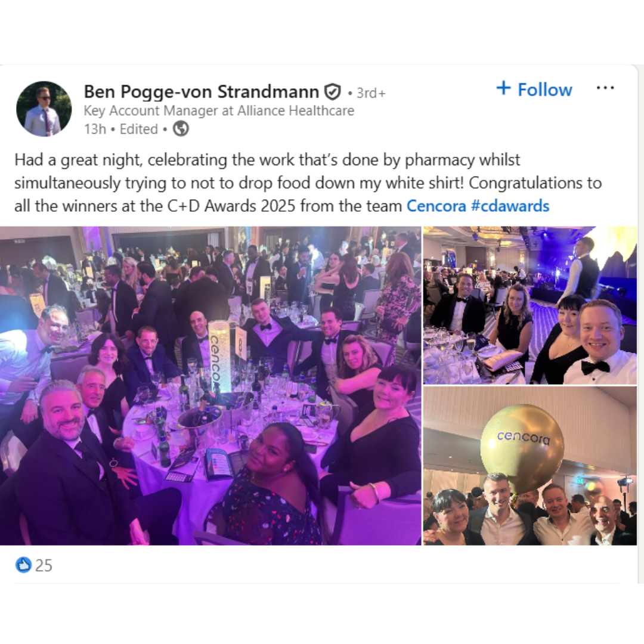Open the top-right selfie photo

530,305
